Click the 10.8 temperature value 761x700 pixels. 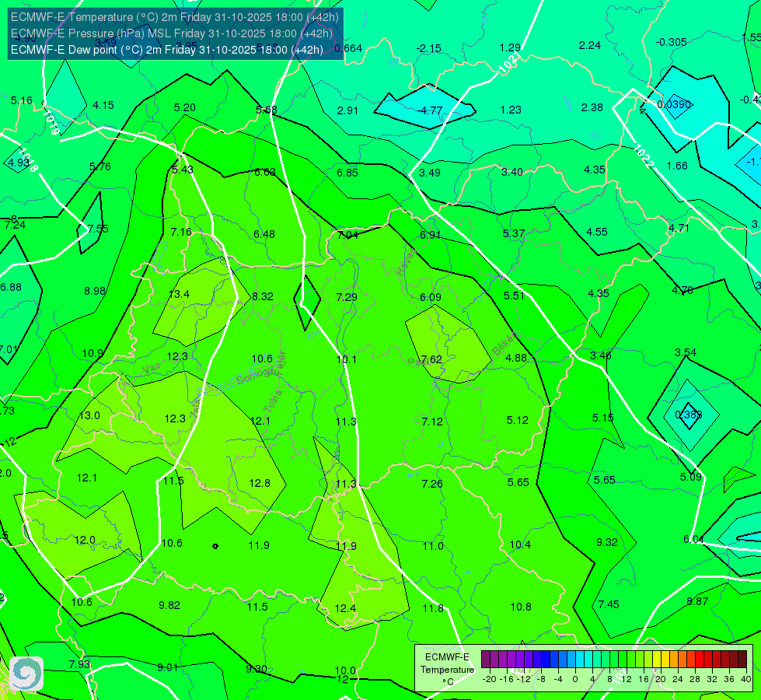point(521,607)
